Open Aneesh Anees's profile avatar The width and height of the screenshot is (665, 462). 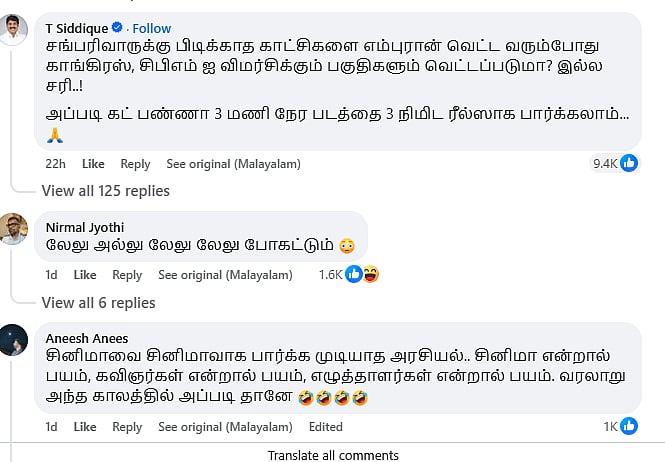point(13,341)
